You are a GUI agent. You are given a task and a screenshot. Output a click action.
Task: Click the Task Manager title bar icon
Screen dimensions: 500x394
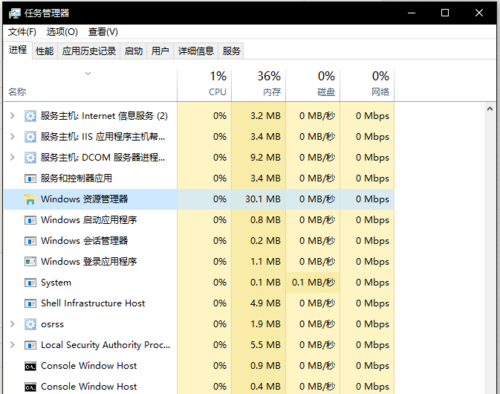(x=15, y=13)
